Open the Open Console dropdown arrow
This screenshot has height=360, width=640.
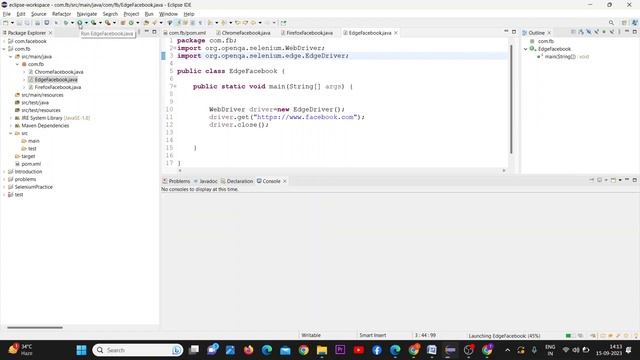click(x=620, y=180)
